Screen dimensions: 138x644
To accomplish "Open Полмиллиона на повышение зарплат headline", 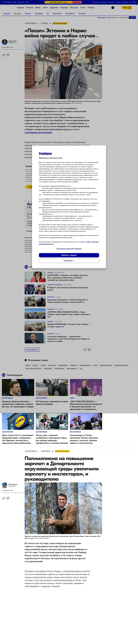I will click(62, 469).
